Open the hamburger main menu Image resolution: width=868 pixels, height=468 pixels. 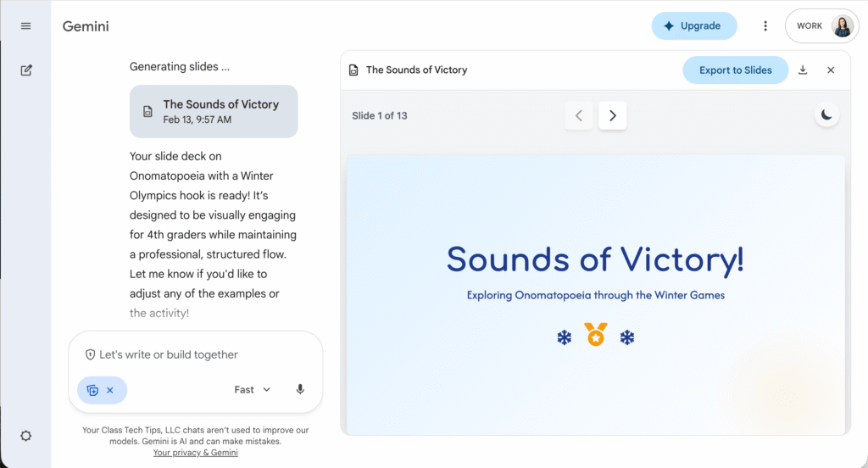[x=25, y=26]
